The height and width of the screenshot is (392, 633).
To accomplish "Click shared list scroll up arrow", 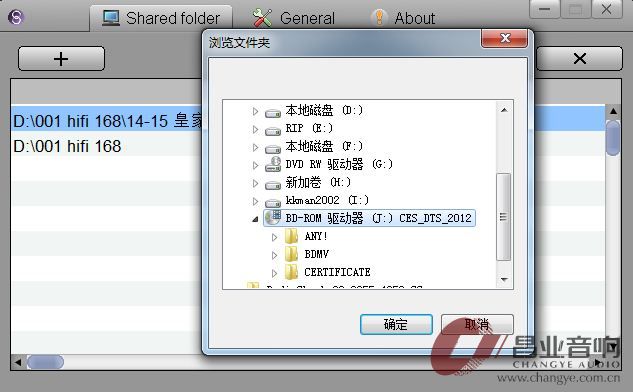I will coord(613,111).
